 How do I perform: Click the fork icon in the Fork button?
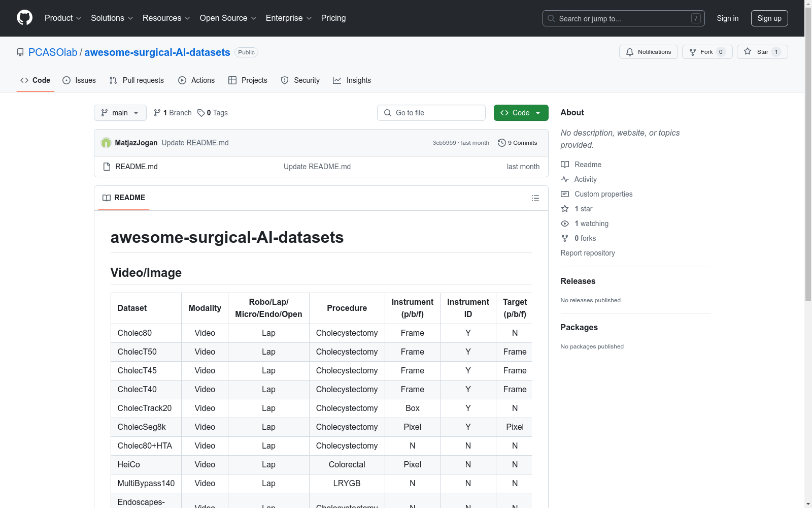[x=693, y=52]
